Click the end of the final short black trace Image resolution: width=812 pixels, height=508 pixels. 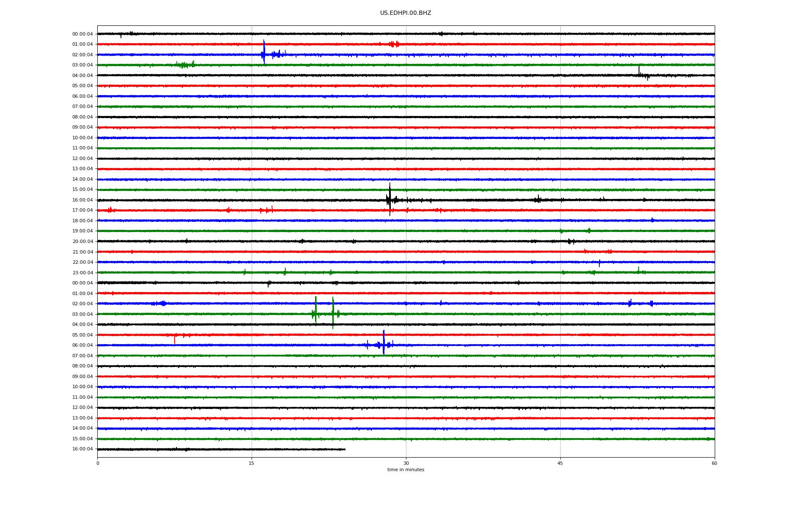click(345, 449)
